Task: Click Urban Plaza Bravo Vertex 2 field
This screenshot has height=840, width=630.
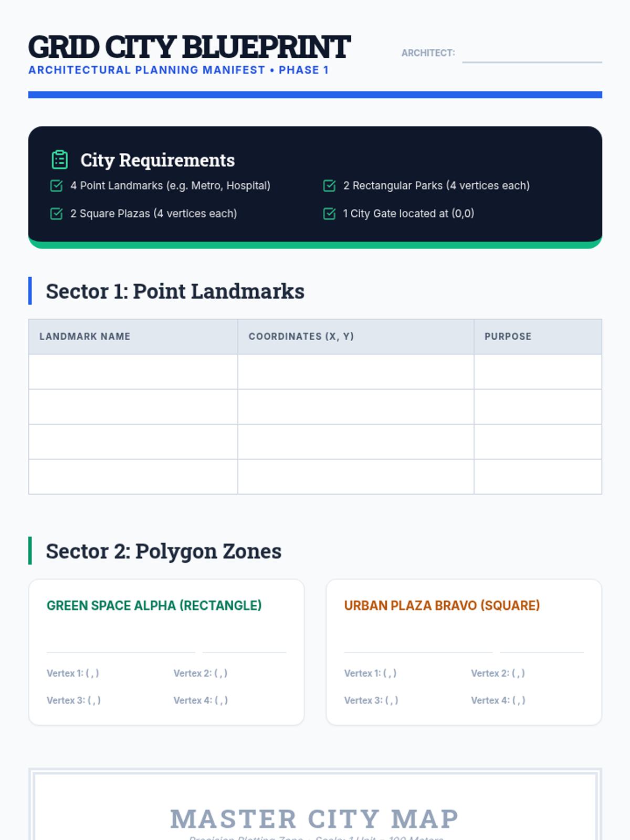Action: coord(498,673)
